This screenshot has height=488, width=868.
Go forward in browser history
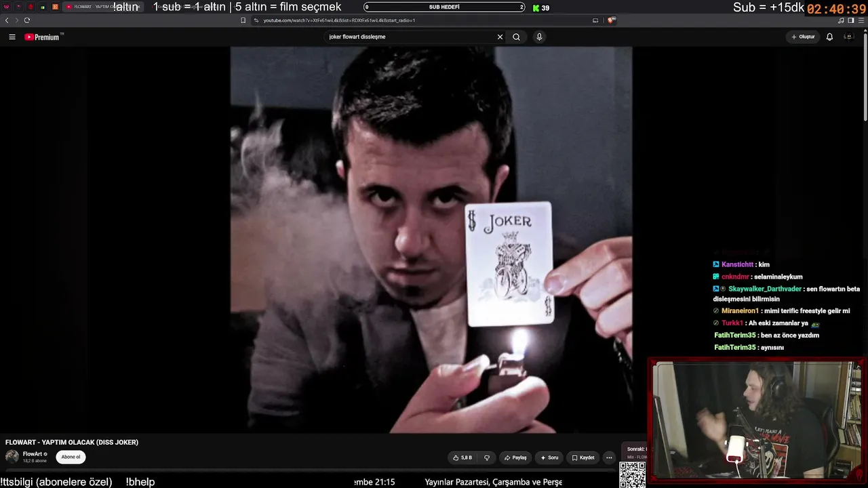(x=16, y=20)
